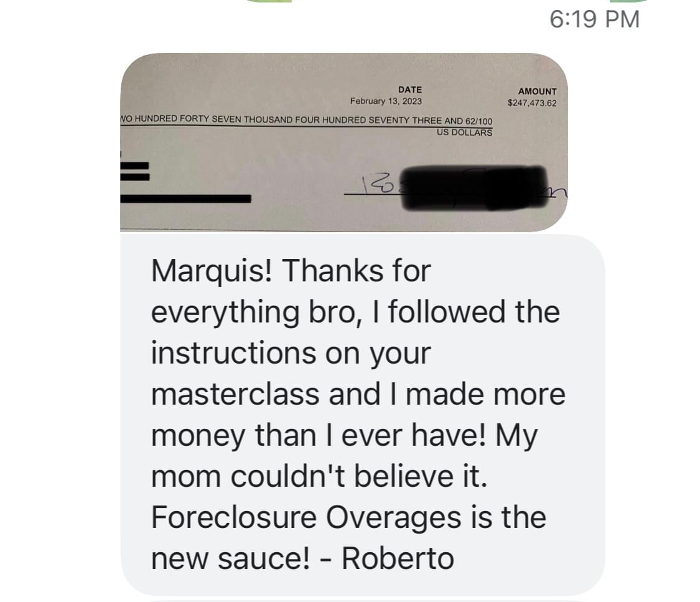The width and height of the screenshot is (700, 602).
Task: Click the written-out amount line on check
Action: pos(306,120)
